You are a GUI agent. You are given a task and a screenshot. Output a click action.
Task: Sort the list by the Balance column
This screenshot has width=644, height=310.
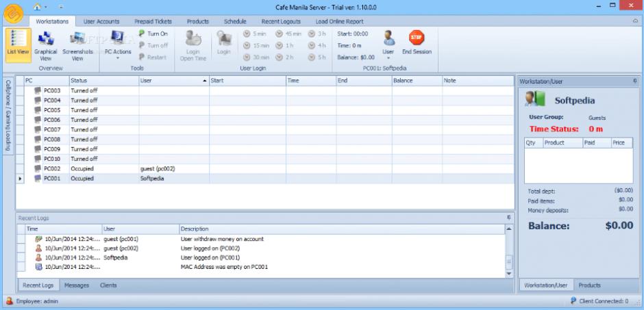[x=417, y=81]
